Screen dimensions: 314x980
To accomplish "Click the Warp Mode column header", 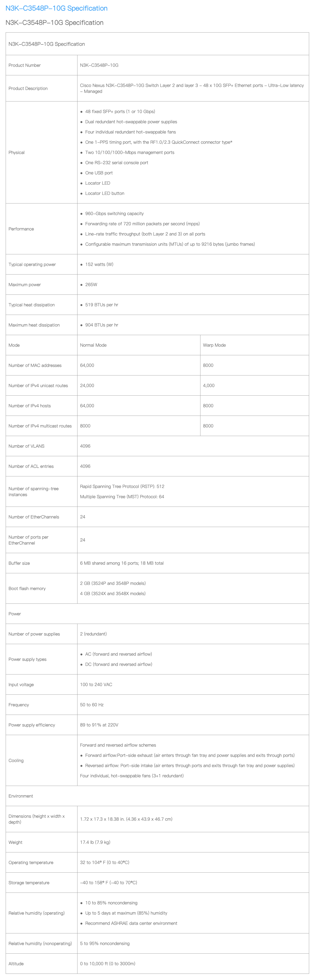I will tap(214, 345).
